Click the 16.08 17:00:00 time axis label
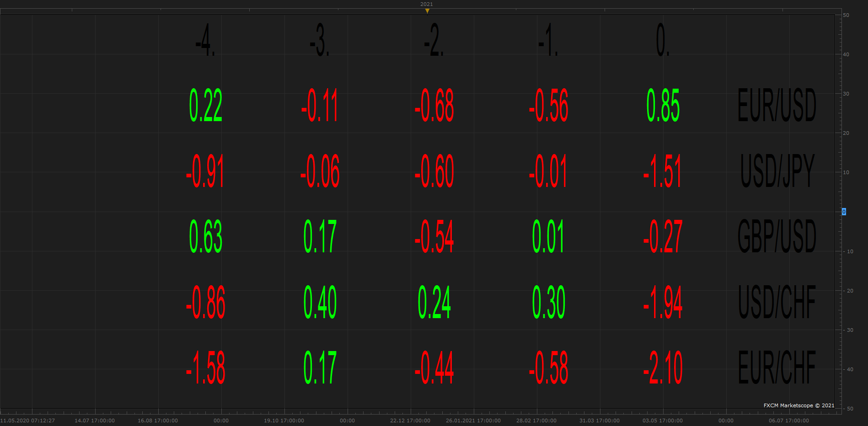This screenshot has height=426, width=868. 158,421
